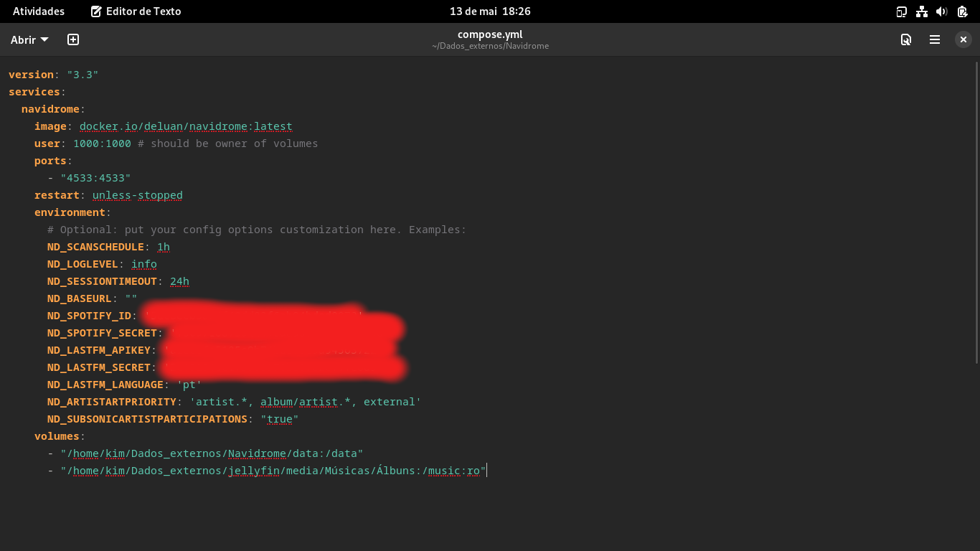Click the "image" key
Viewport: 980px width, 551px height.
pyautogui.click(x=50, y=126)
